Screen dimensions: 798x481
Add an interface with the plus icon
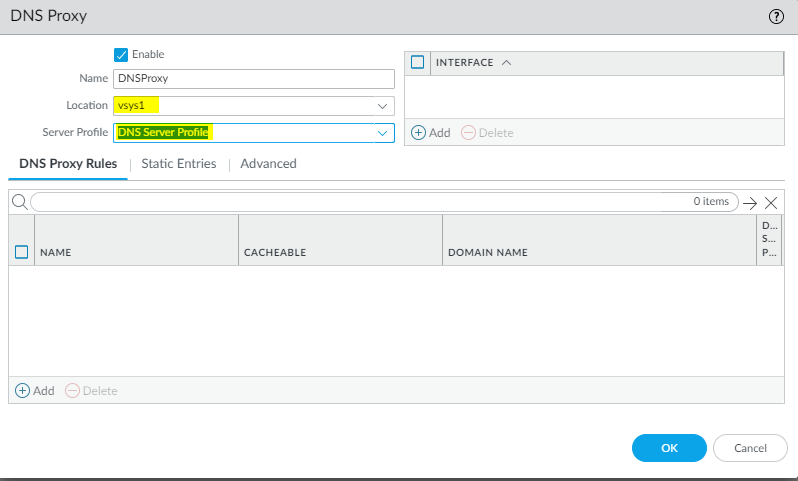(x=419, y=133)
